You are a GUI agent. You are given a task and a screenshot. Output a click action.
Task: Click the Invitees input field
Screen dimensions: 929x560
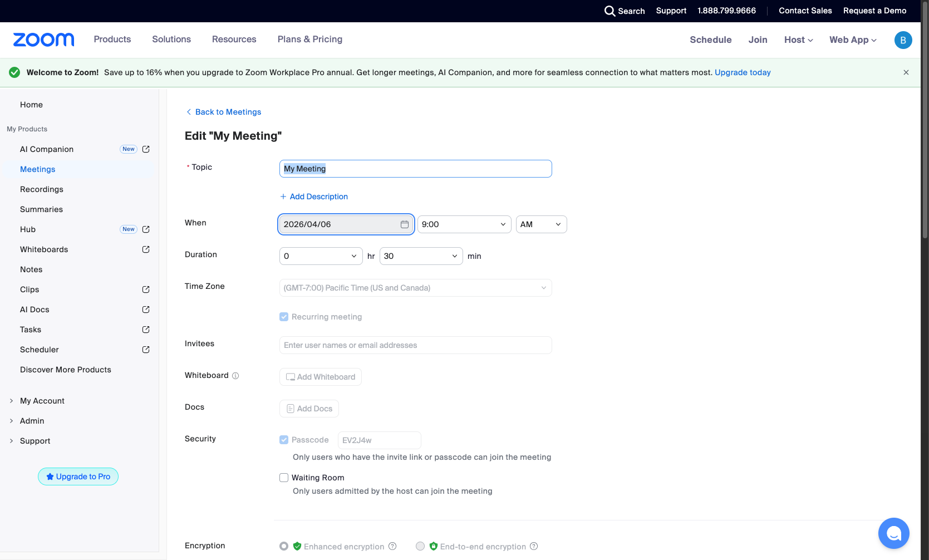pyautogui.click(x=416, y=345)
